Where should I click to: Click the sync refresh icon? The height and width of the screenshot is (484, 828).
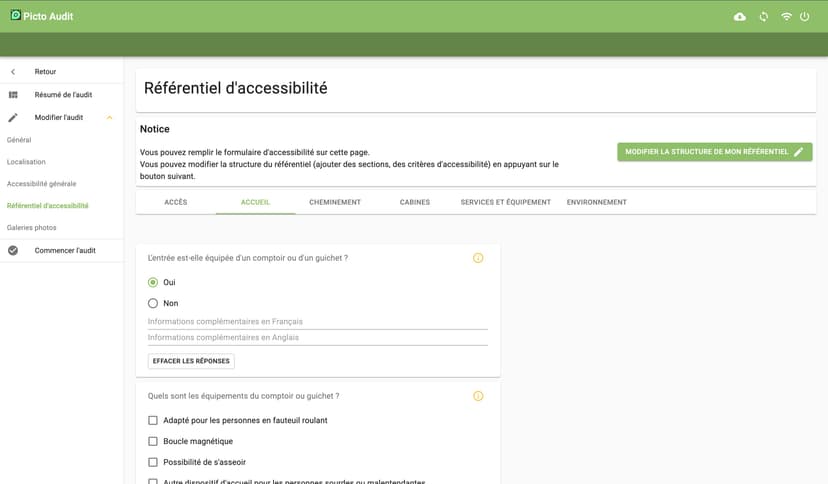763,17
